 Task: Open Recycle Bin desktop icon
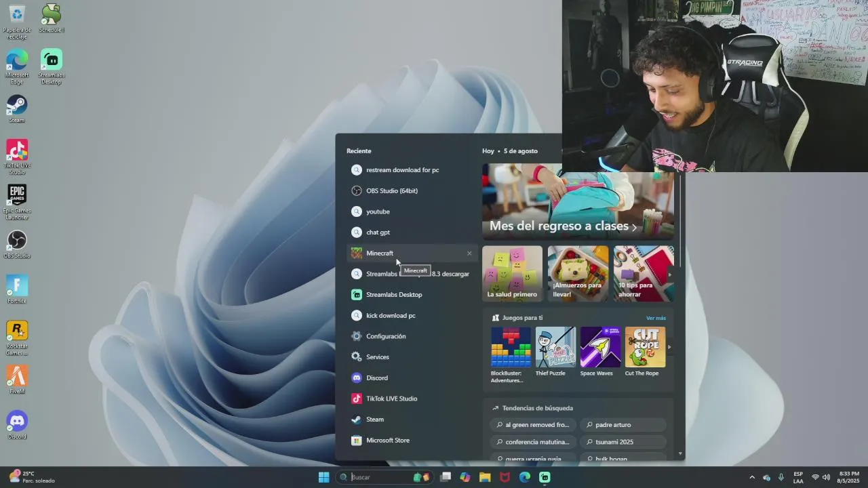(17, 20)
